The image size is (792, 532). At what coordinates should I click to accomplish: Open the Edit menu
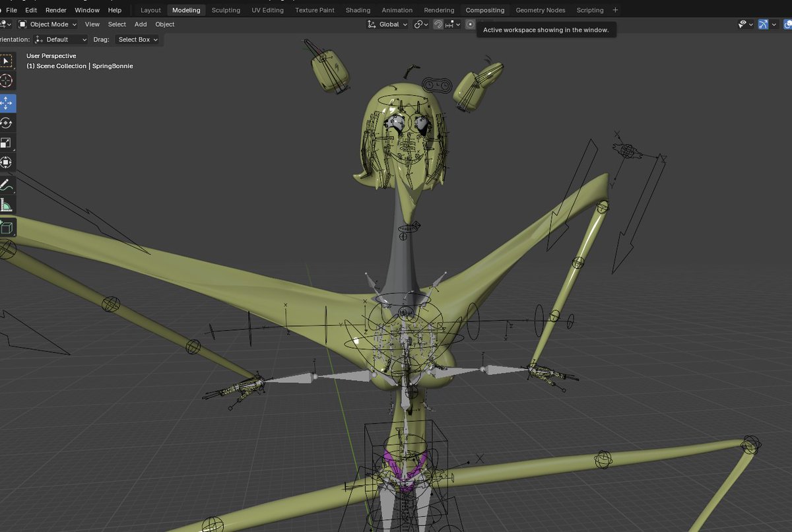point(31,10)
